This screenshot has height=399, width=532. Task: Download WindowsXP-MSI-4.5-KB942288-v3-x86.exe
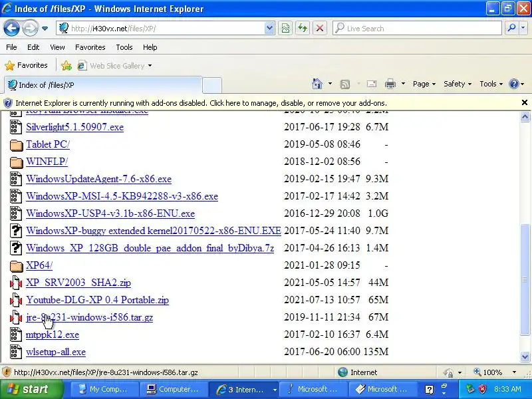(x=122, y=196)
